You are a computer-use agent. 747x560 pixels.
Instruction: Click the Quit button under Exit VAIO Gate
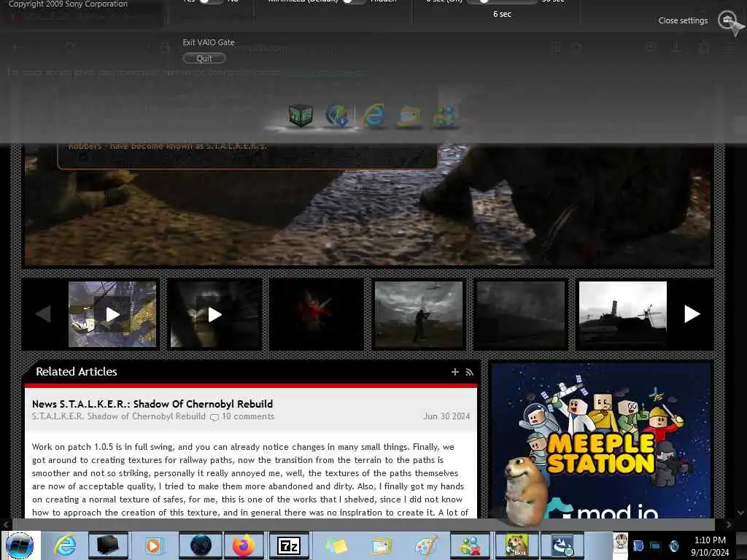click(204, 58)
